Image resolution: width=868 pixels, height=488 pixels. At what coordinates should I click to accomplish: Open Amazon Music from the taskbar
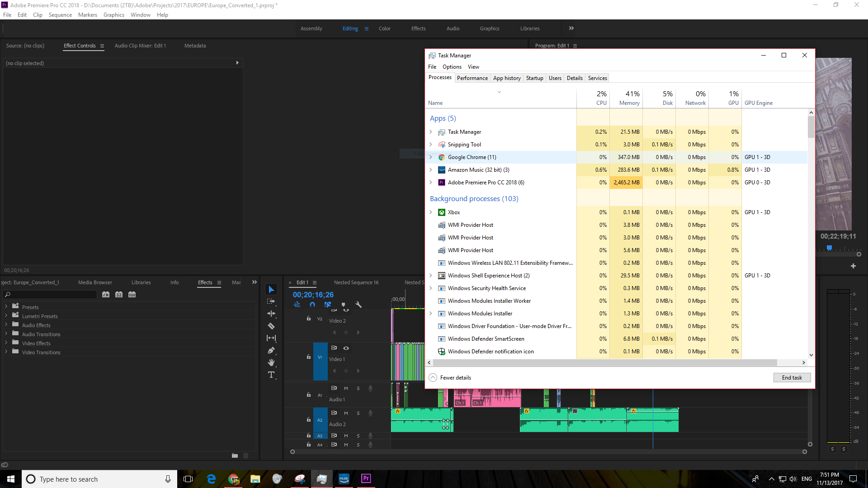click(x=344, y=479)
